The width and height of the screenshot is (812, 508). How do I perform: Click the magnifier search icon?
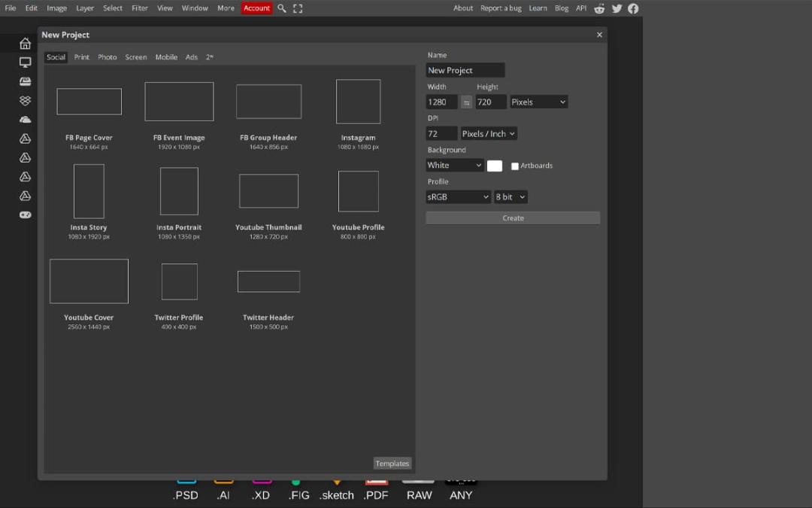coord(282,8)
